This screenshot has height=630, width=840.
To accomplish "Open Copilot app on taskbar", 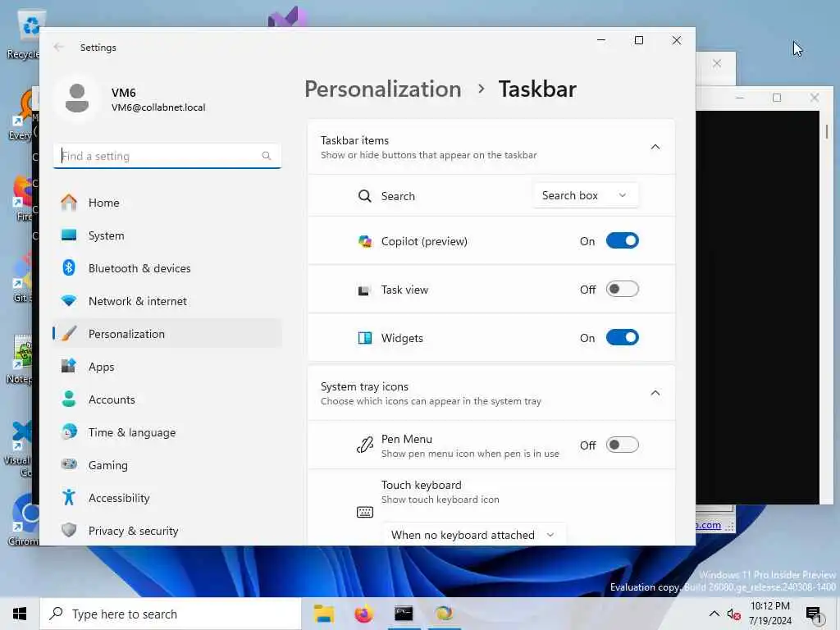I will coord(444,614).
